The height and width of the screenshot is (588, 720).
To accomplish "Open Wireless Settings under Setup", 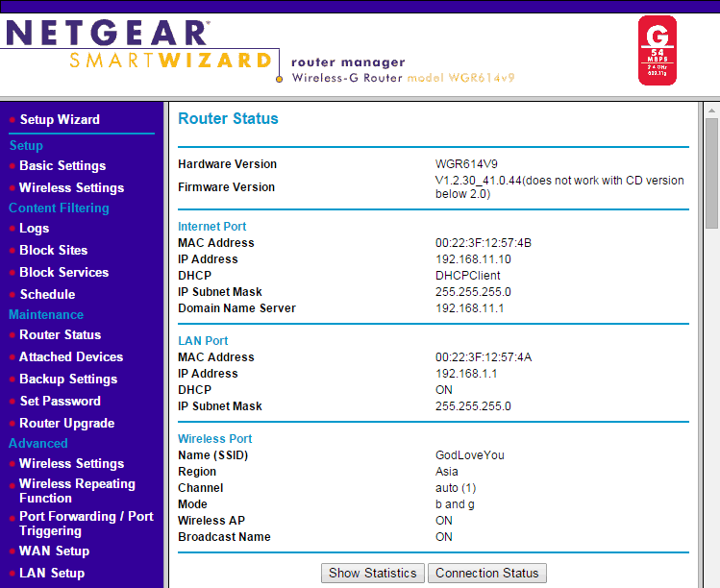I will tap(71, 188).
